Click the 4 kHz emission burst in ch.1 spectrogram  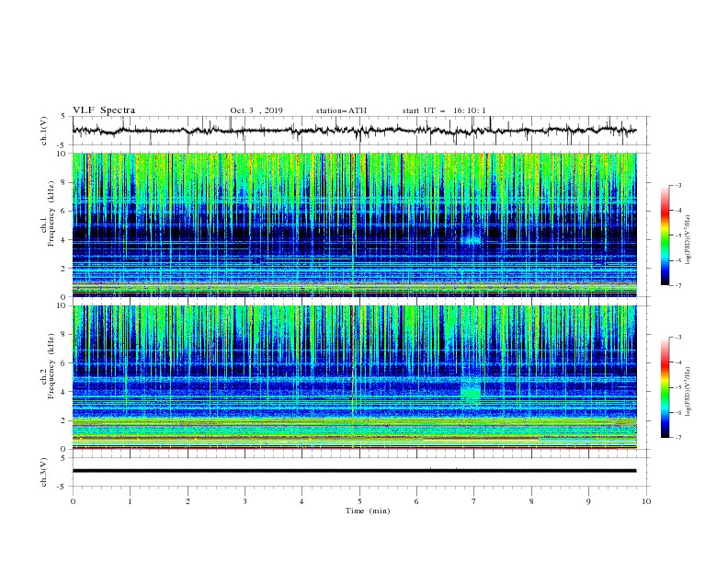tap(472, 241)
